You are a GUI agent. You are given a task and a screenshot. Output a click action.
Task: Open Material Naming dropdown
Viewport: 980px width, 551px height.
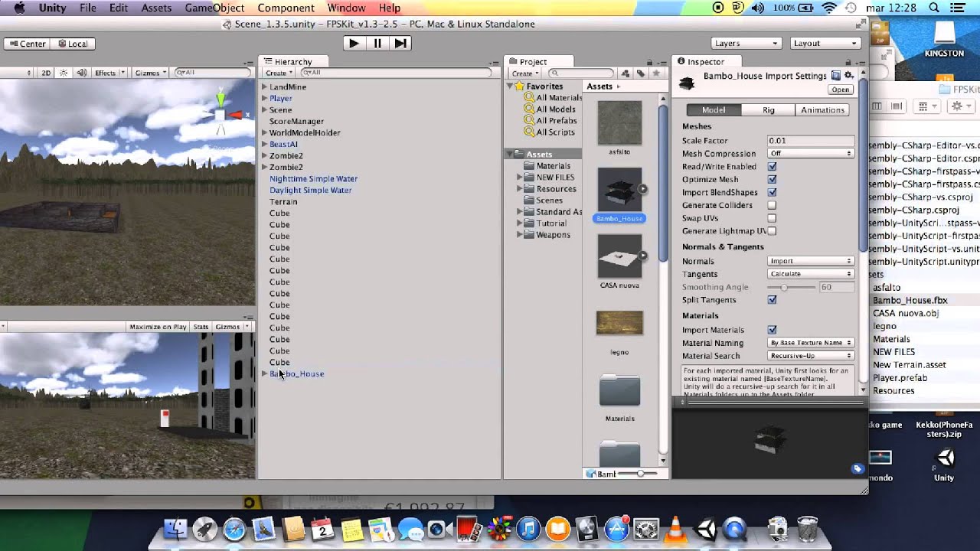(811, 343)
